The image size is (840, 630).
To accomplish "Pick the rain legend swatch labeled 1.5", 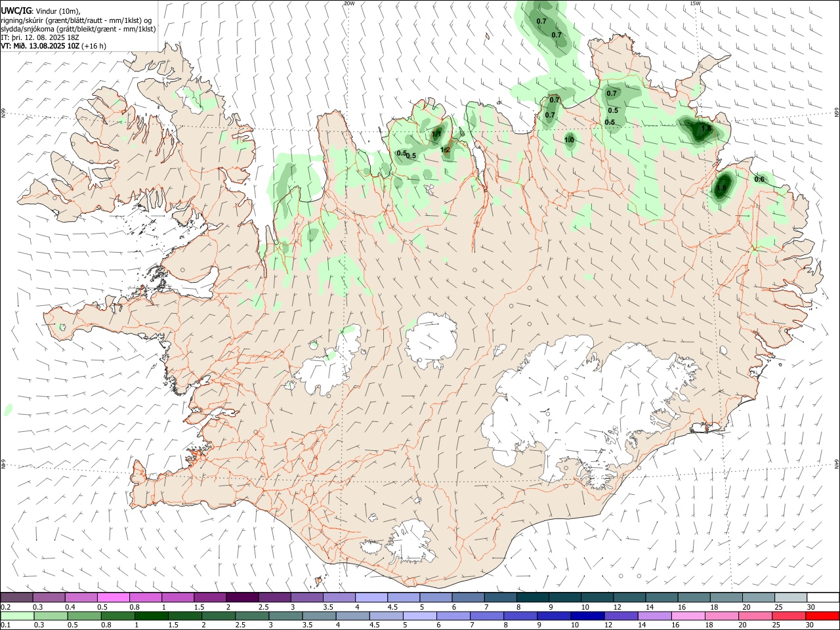I will (x=185, y=616).
